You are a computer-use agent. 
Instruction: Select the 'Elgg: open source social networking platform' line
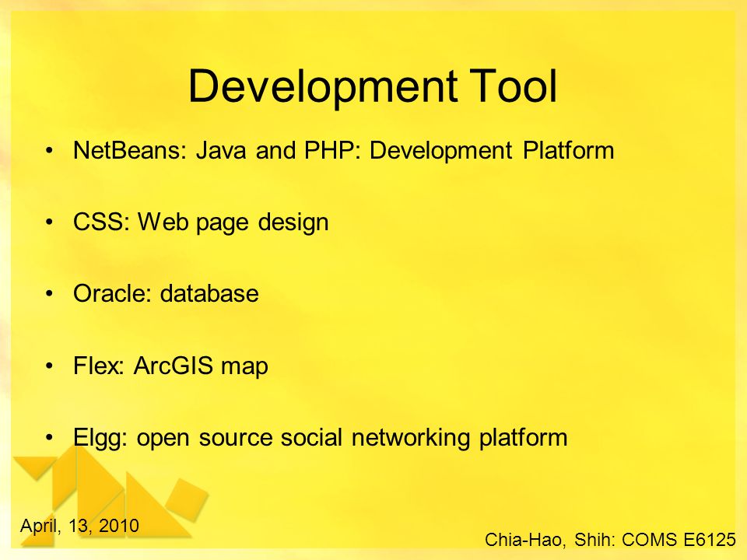[x=320, y=438]
